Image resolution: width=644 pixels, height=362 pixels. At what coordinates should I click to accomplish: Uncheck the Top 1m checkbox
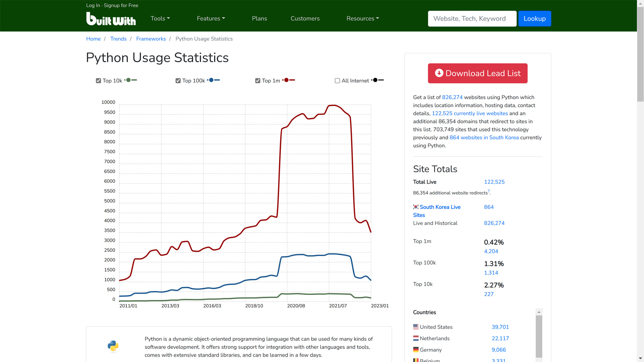(x=258, y=81)
